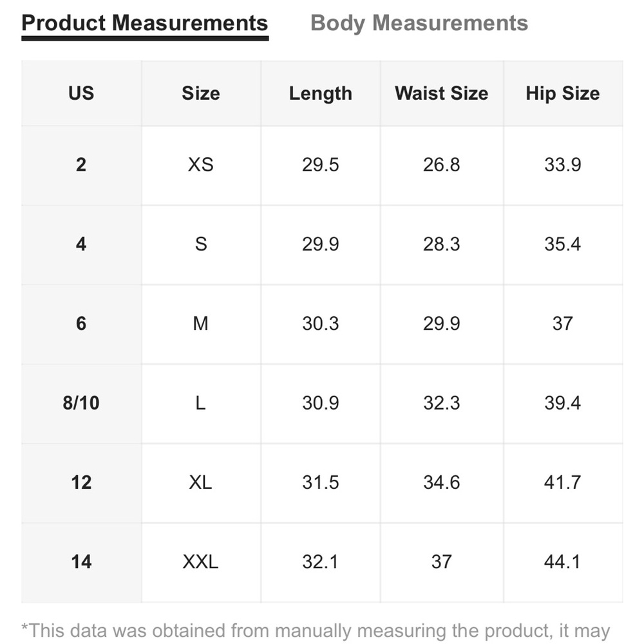Click the US size 8/10 cell

pos(81,403)
